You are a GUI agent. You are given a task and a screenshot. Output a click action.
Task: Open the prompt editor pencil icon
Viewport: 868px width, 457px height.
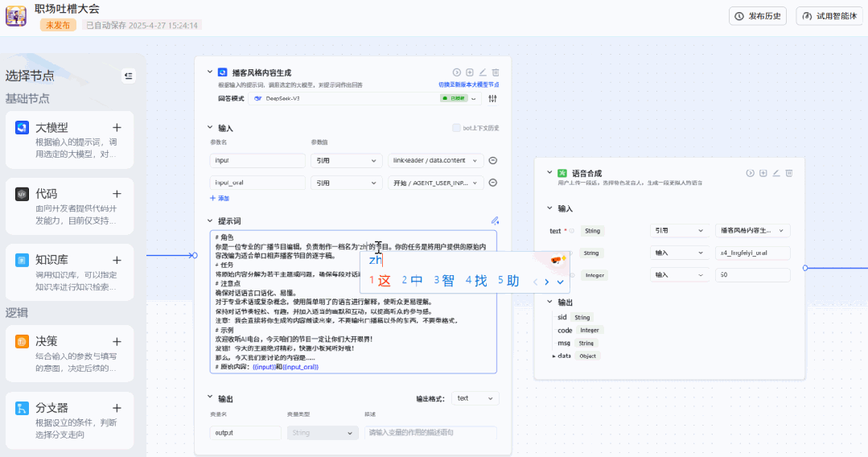click(x=495, y=220)
